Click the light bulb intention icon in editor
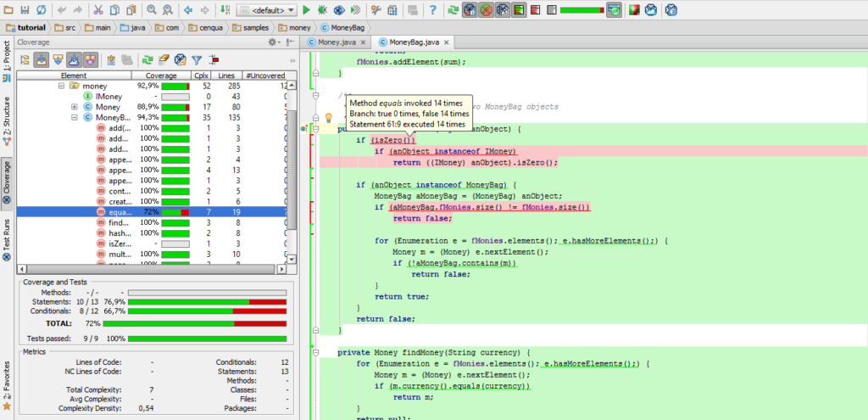Viewport: 868px width, 420px height. pyautogui.click(x=328, y=117)
